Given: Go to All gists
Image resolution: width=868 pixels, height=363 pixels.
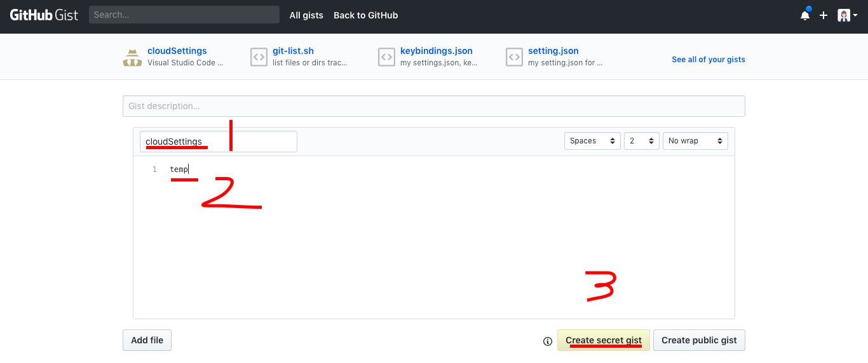Looking at the screenshot, I should tap(306, 15).
